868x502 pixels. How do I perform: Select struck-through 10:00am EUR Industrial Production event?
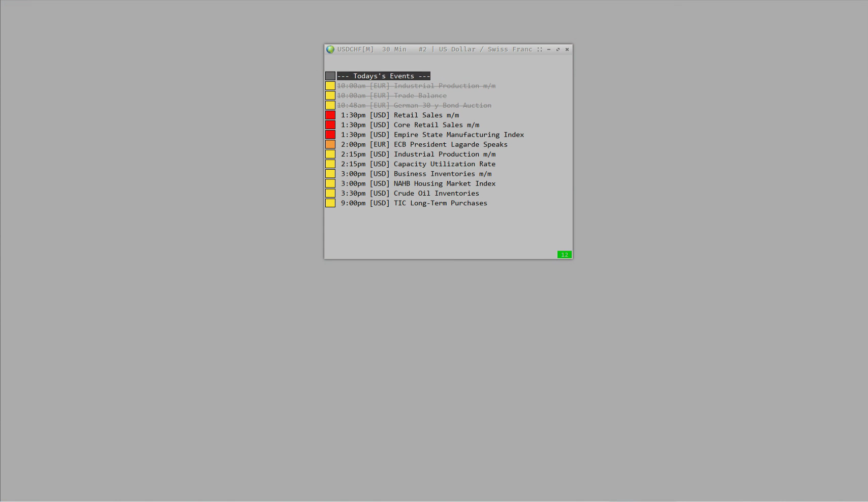click(x=416, y=86)
